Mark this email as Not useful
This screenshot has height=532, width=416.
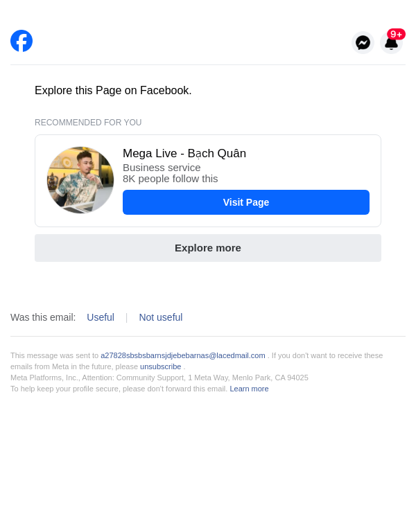(161, 317)
